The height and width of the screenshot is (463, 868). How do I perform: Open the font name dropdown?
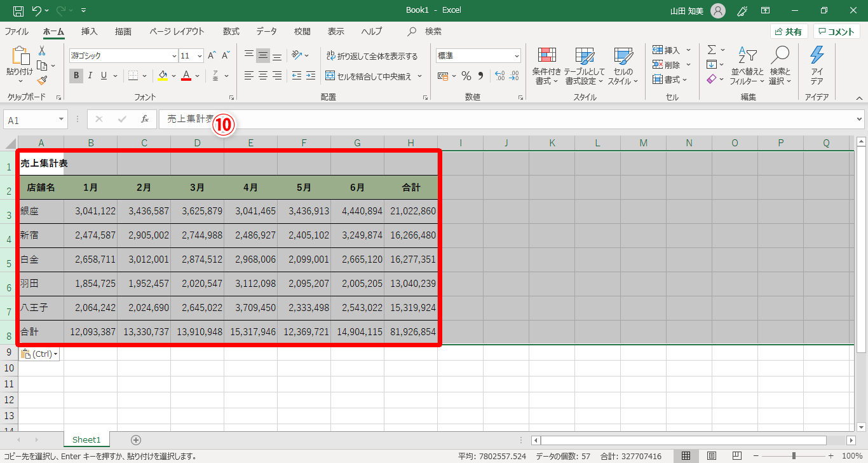pos(174,56)
